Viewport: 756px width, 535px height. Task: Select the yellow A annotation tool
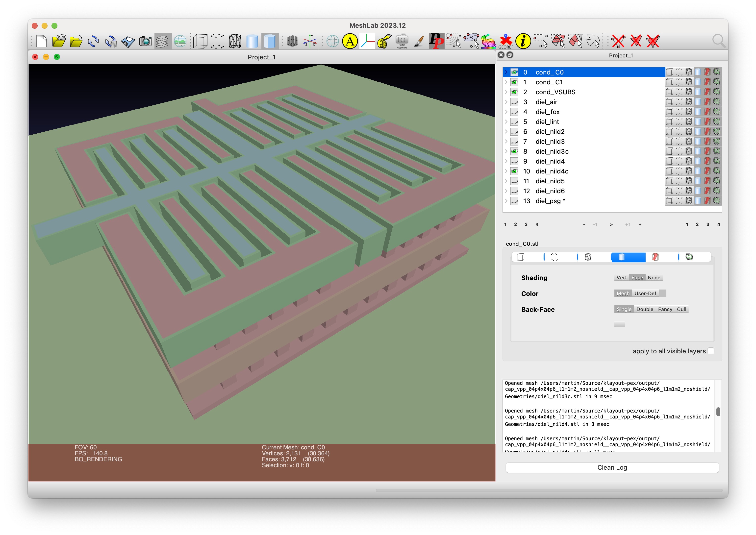[x=350, y=41]
